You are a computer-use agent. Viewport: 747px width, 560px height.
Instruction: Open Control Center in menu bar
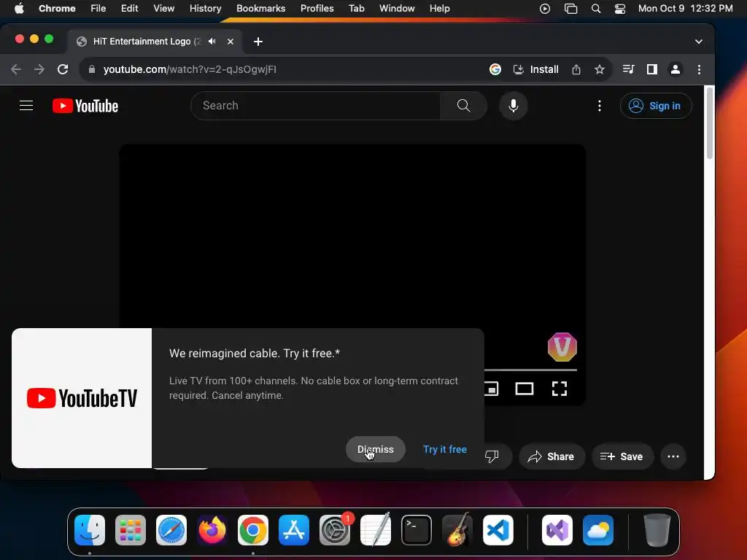620,9
